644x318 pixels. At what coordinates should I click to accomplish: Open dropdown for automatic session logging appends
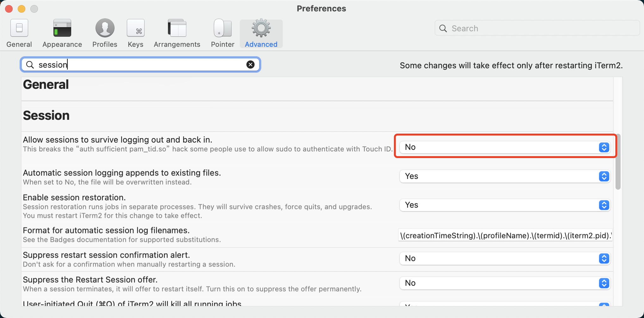pos(504,176)
